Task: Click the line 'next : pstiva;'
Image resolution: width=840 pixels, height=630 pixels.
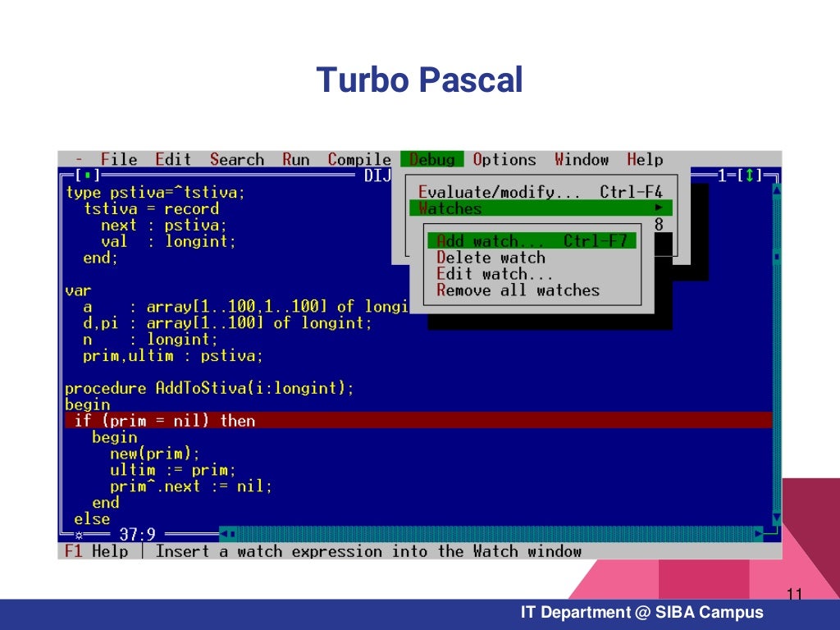Action: 164,225
